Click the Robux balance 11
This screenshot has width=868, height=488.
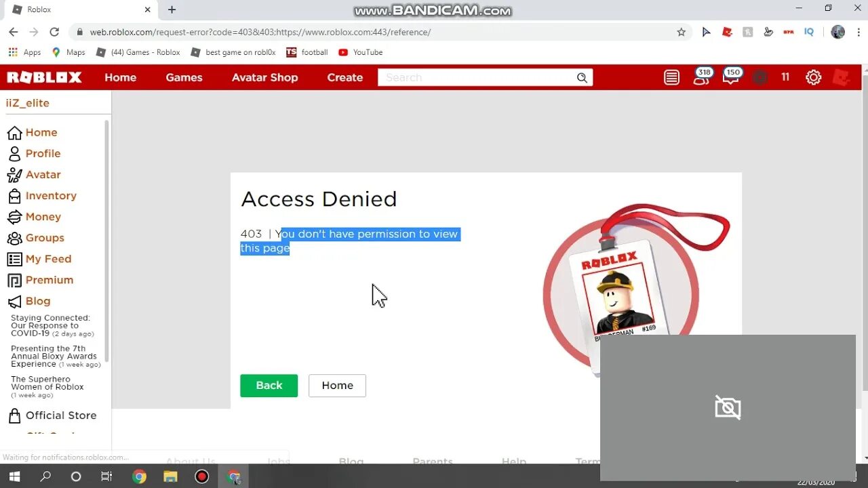[785, 77]
